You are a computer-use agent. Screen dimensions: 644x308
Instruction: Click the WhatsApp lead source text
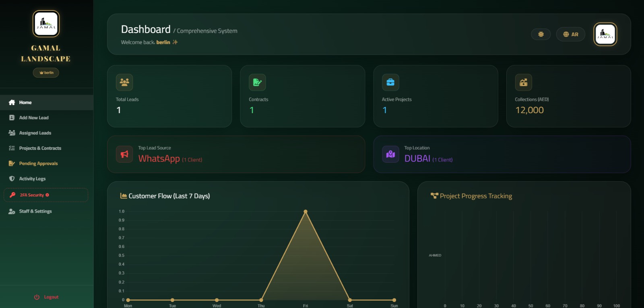click(159, 159)
